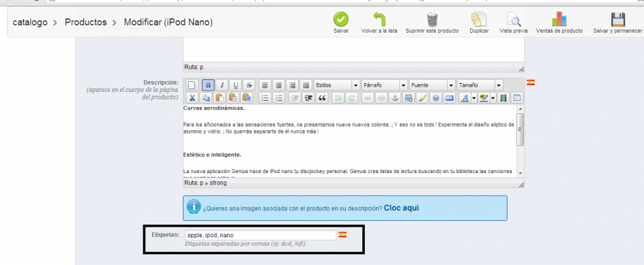Click the 'Cloc aquí' link
The width and height of the screenshot is (644, 265).
[x=401, y=208]
